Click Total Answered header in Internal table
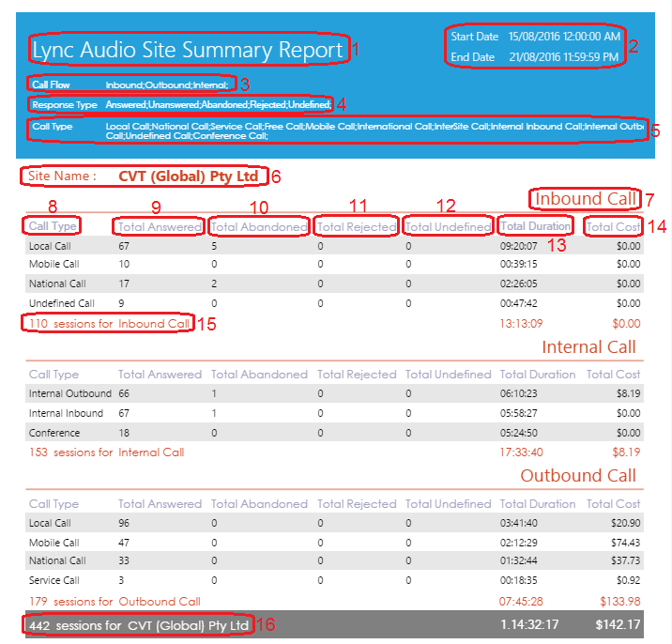672x644 pixels. pos(160,375)
